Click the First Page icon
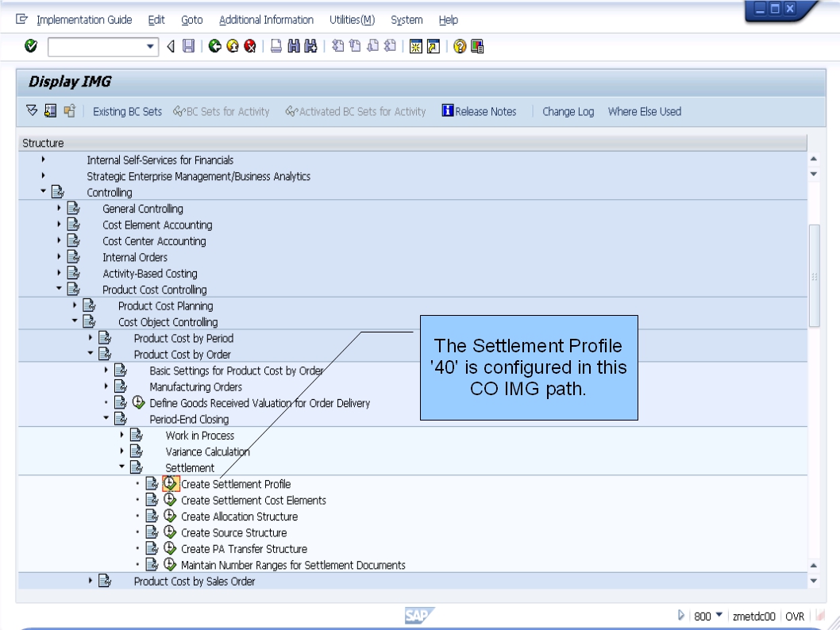 [337, 47]
